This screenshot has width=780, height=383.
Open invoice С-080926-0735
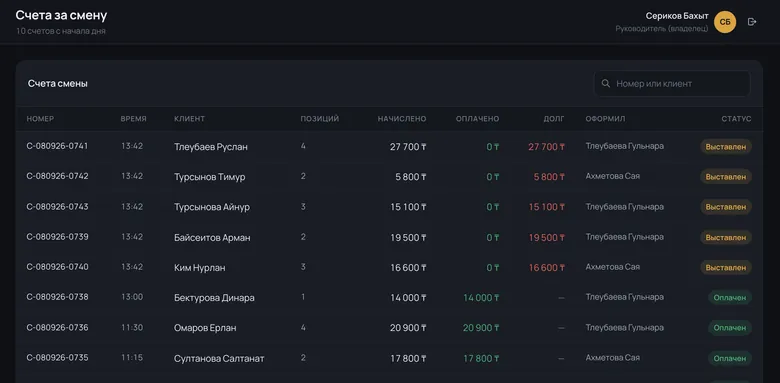pyautogui.click(x=57, y=358)
